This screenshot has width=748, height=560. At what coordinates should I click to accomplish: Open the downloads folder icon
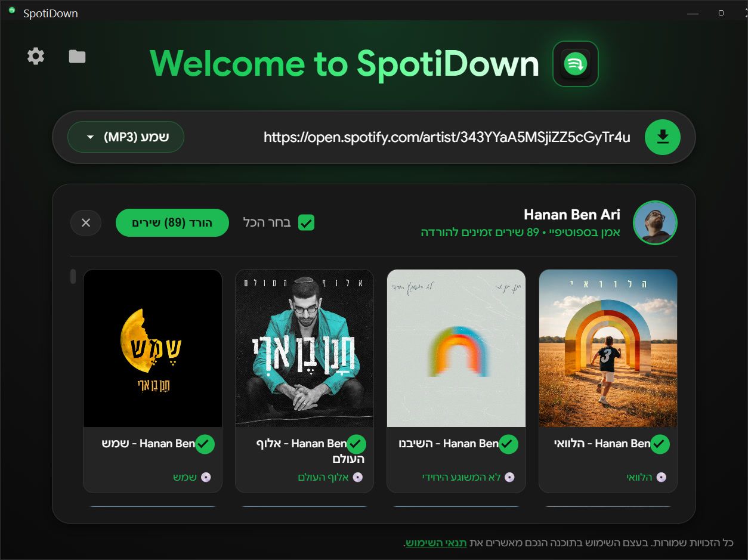(77, 57)
